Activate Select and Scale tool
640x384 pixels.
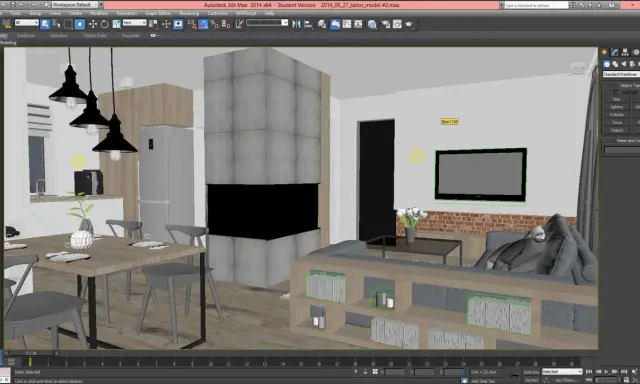tap(116, 24)
